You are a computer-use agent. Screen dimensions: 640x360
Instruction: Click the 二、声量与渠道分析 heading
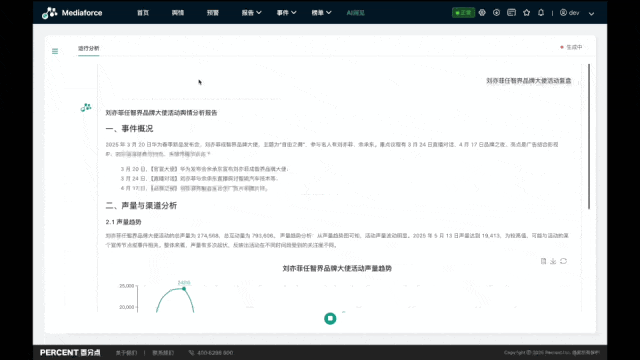click(x=141, y=205)
